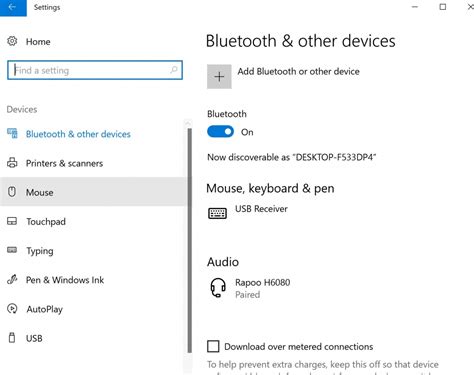Click the USB Receiver keyboard icon
The image size is (474, 375).
click(217, 213)
